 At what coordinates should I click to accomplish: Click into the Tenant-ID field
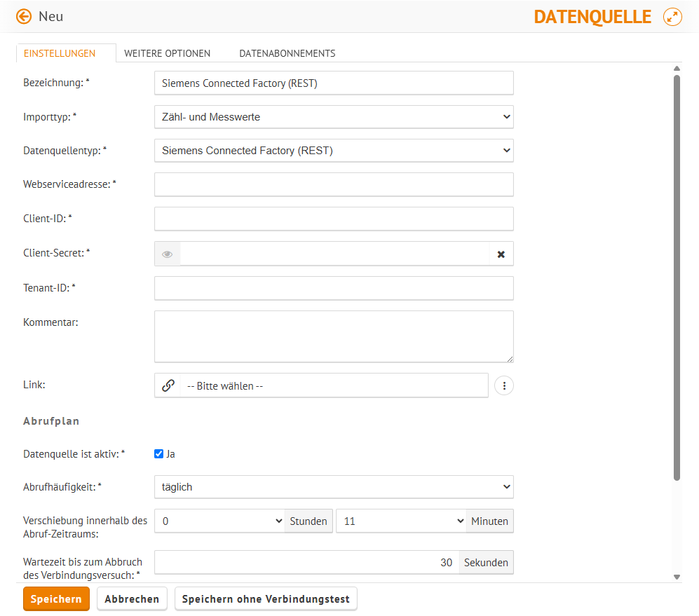click(x=334, y=288)
